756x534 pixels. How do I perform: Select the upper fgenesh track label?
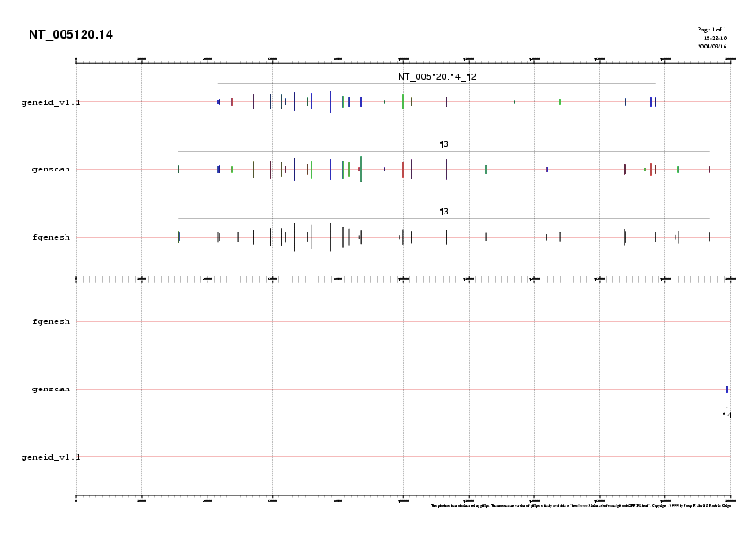pos(51,237)
